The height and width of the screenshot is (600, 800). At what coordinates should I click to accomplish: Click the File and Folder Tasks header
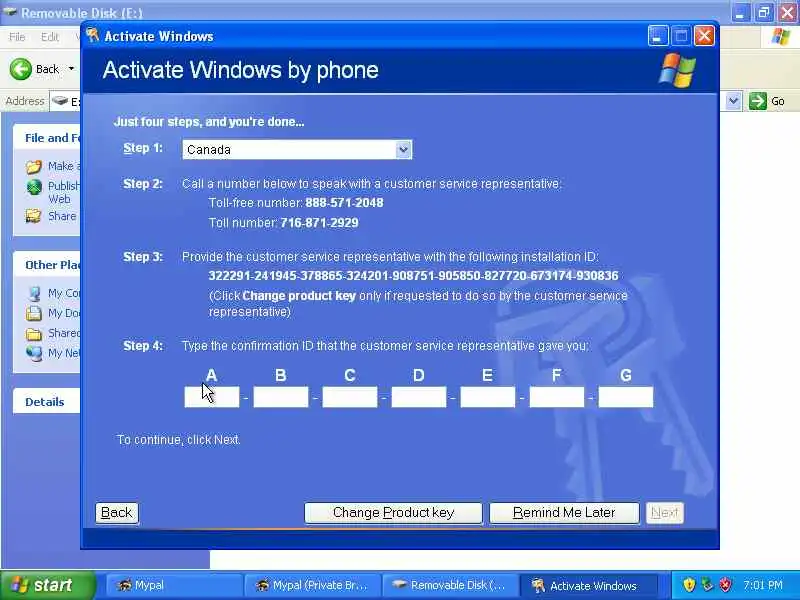pos(46,138)
